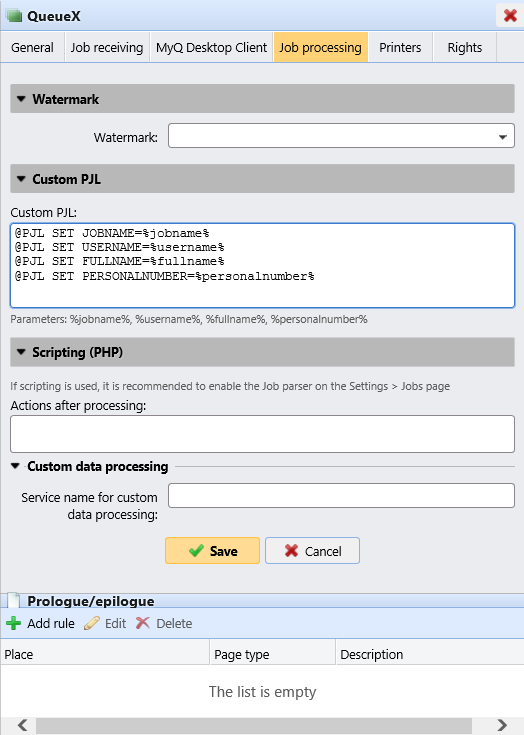Click the horizontal scrollbar left arrow
The image size is (524, 735).
pos(22,725)
